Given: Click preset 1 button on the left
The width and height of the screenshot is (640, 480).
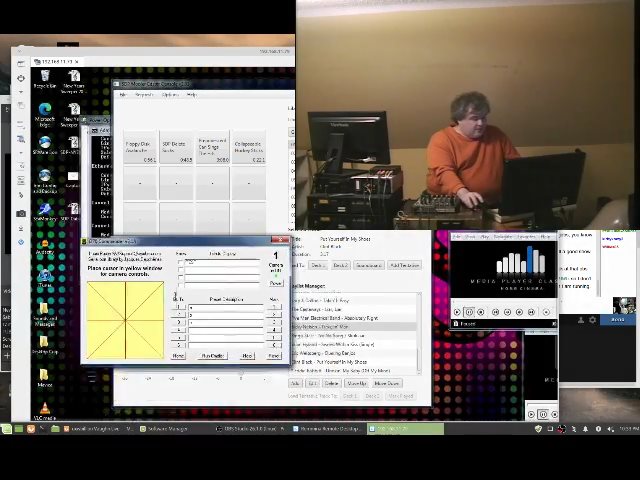Looking at the screenshot, I should click(178, 307).
